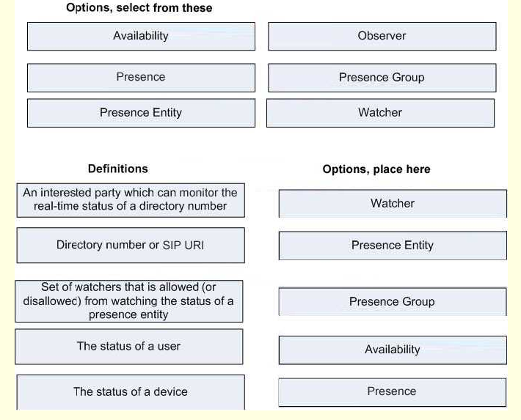This screenshot has height=420, width=521.
Task: Click the 'Options, select from these' heading
Action: click(x=139, y=7)
